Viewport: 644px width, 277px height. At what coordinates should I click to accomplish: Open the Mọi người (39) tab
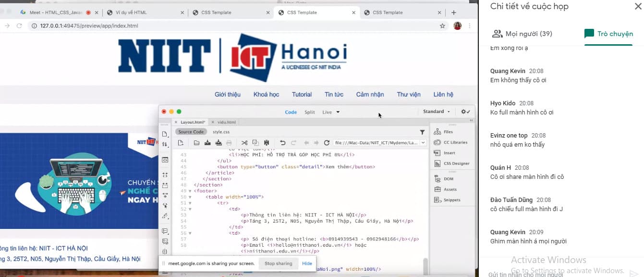[x=522, y=34]
